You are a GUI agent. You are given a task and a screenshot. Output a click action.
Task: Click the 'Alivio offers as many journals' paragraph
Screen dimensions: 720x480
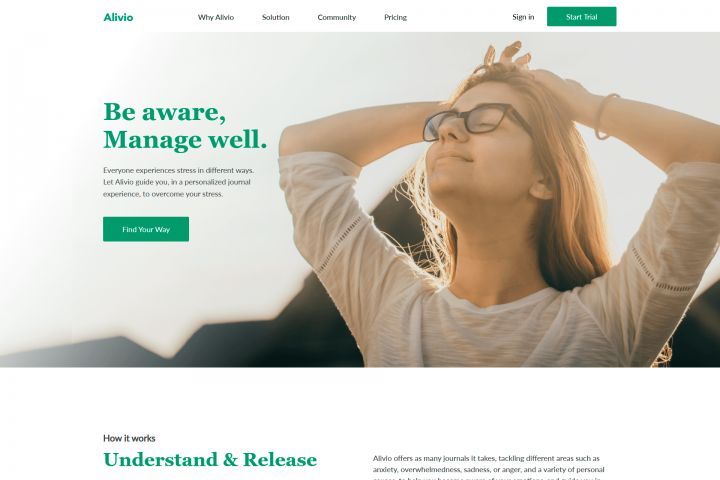pyautogui.click(x=488, y=468)
